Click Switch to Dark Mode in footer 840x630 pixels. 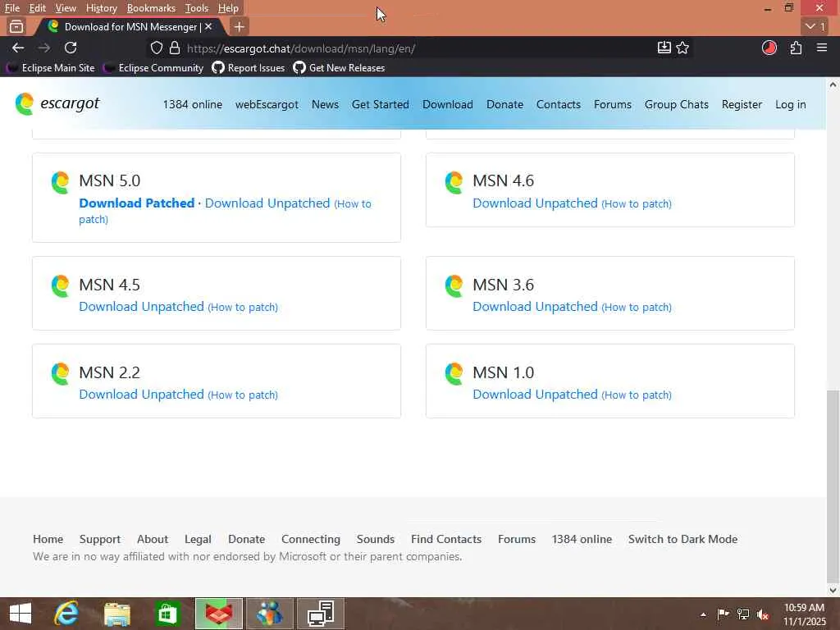click(683, 539)
